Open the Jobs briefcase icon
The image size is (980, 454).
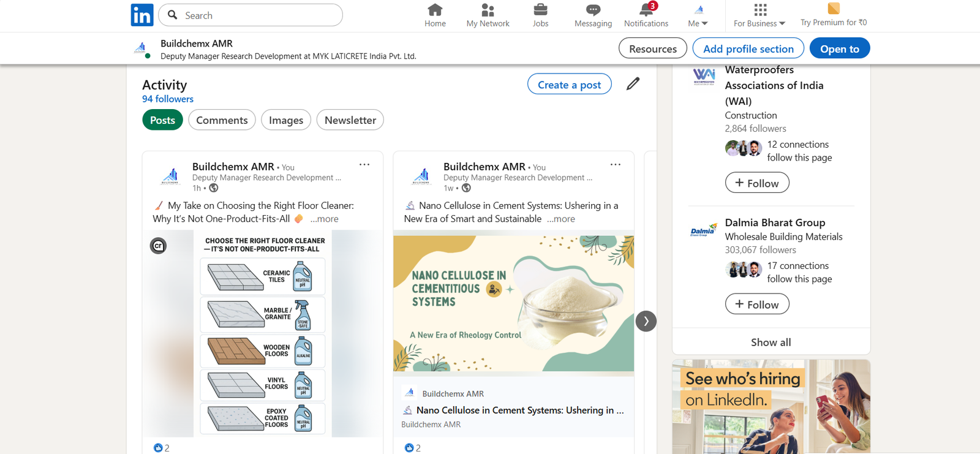pyautogui.click(x=540, y=10)
